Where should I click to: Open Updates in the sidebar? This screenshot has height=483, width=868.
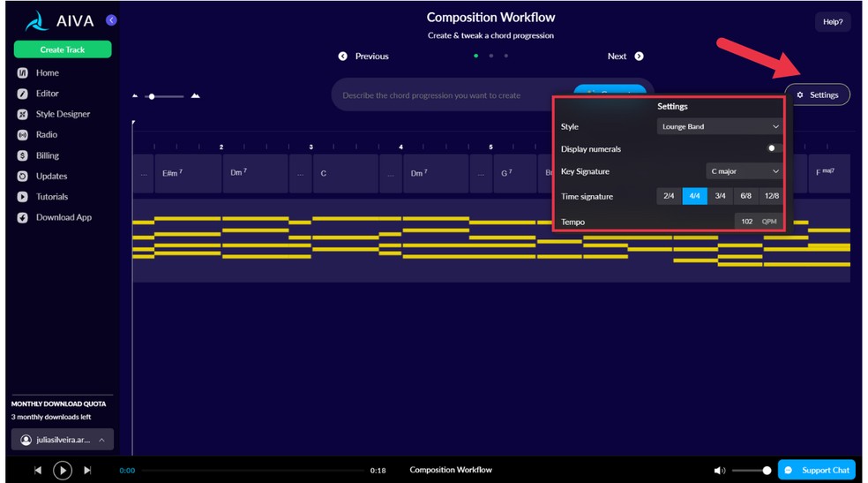coord(51,176)
